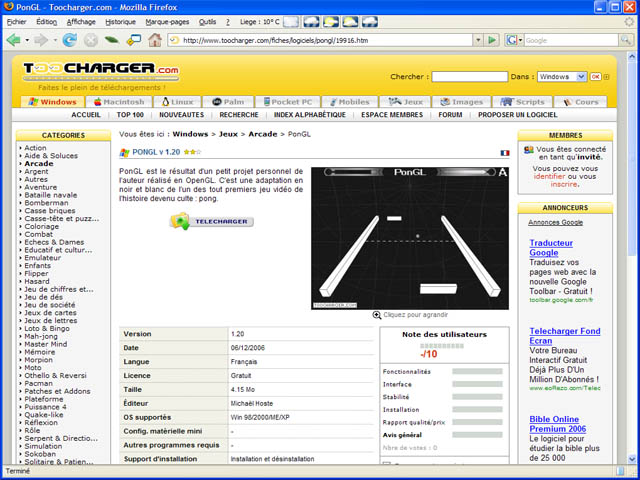Screen dimensions: 640x480
Task: Click the Fonctionnalités rating bar
Action: (477, 371)
